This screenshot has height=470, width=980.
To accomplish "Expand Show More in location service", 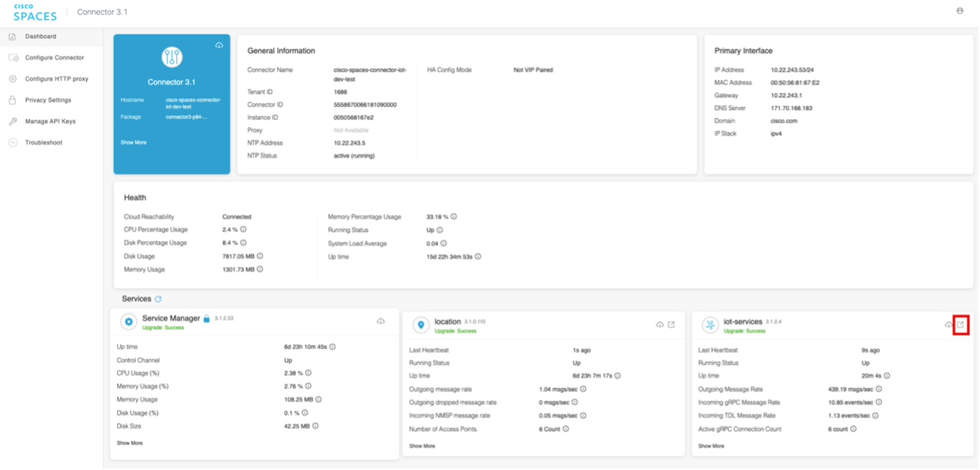I will click(422, 446).
